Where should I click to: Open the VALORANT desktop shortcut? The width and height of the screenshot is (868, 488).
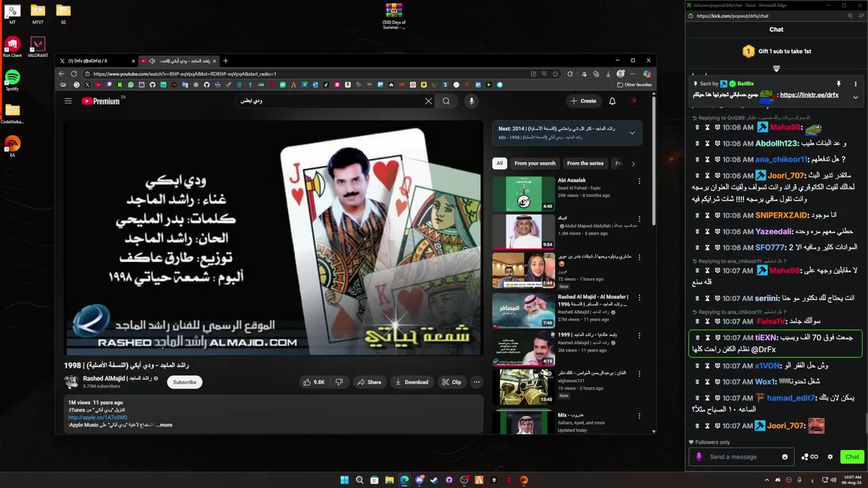click(38, 47)
